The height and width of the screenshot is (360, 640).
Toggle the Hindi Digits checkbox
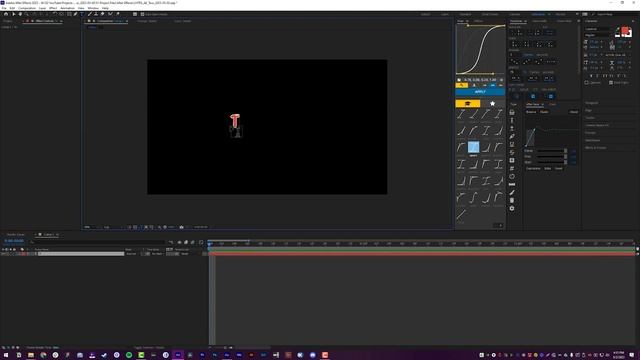(611, 82)
